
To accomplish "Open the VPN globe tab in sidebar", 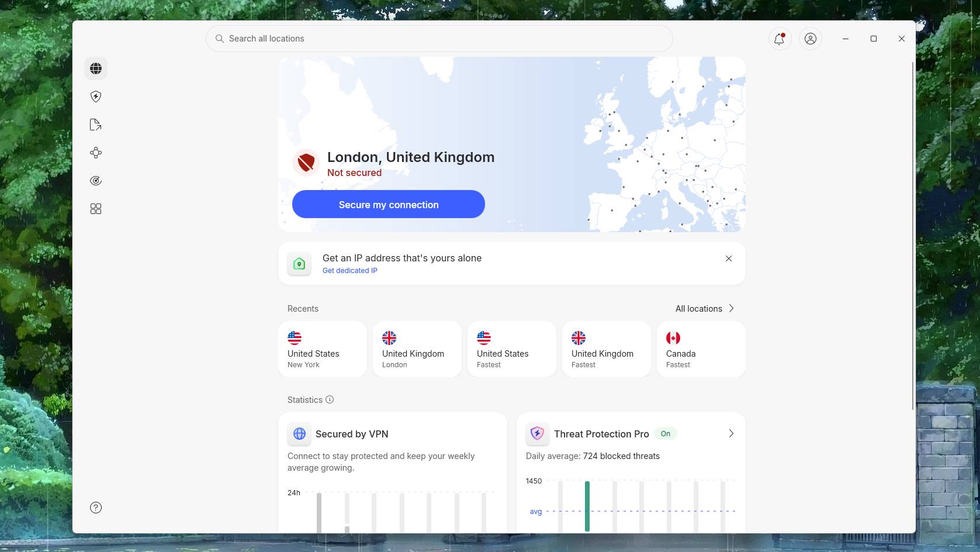I will (95, 68).
